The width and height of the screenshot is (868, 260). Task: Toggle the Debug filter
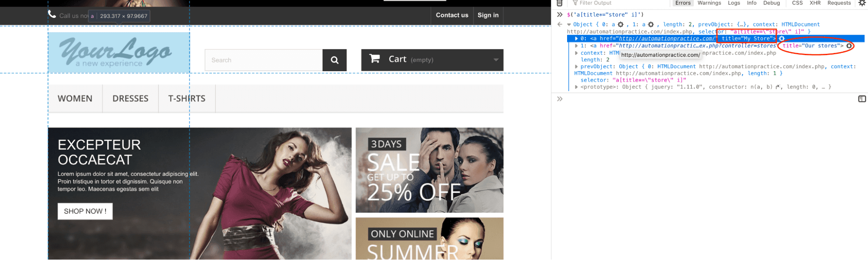pos(772,3)
